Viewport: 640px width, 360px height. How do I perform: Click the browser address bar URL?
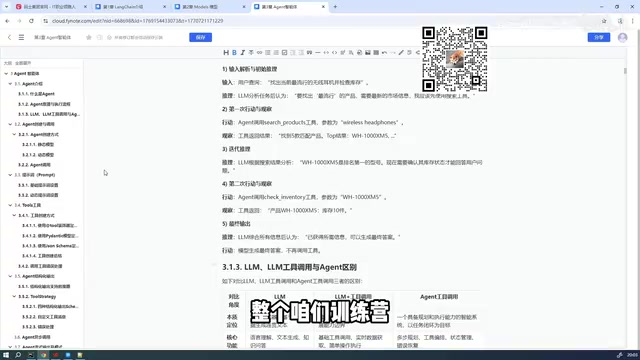137,21
